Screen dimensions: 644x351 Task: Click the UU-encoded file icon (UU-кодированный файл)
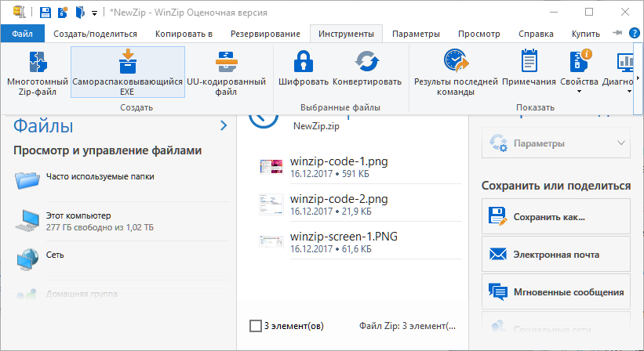tap(227, 62)
